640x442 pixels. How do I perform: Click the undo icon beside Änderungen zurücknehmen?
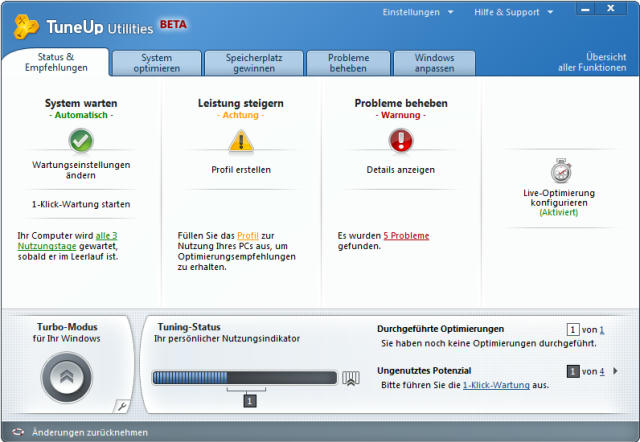click(x=18, y=432)
